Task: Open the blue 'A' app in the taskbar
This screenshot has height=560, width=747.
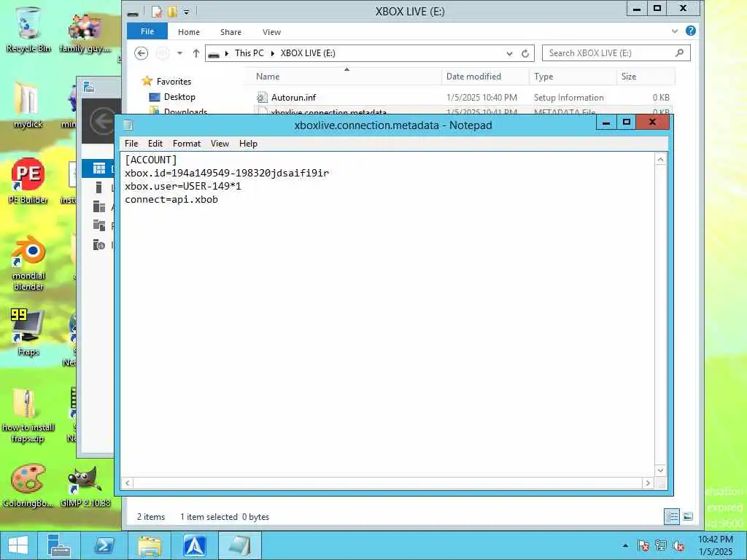Action: coord(195,545)
